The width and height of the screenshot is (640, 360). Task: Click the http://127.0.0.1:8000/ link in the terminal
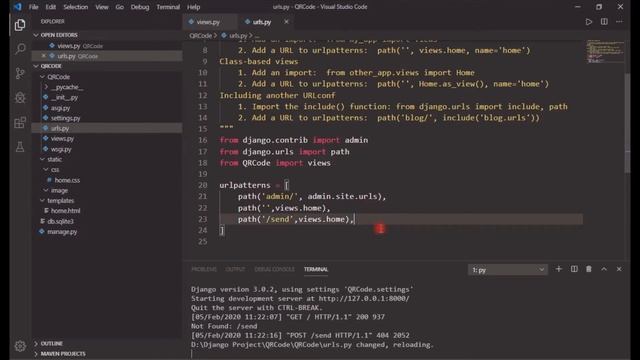point(364,298)
